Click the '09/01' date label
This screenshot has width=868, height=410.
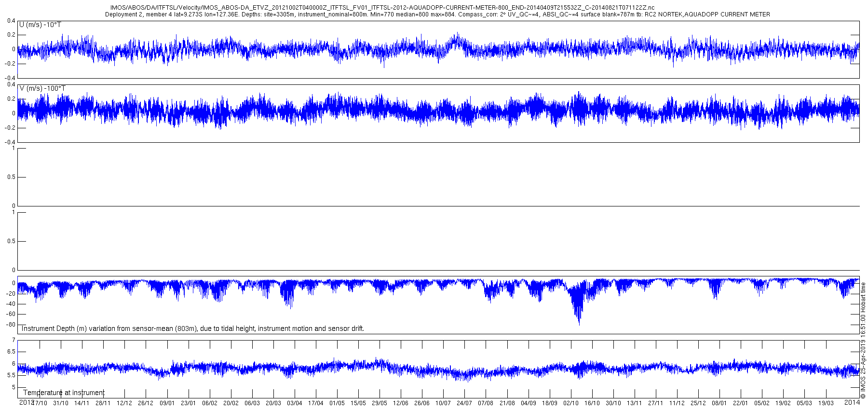click(x=167, y=403)
